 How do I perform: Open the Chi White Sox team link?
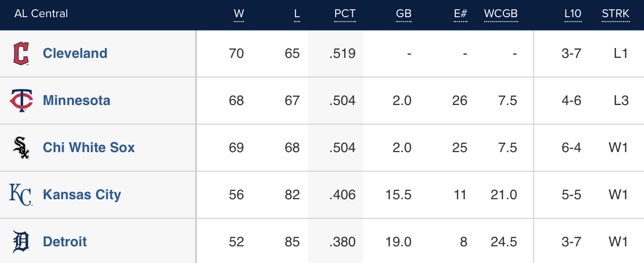point(89,148)
